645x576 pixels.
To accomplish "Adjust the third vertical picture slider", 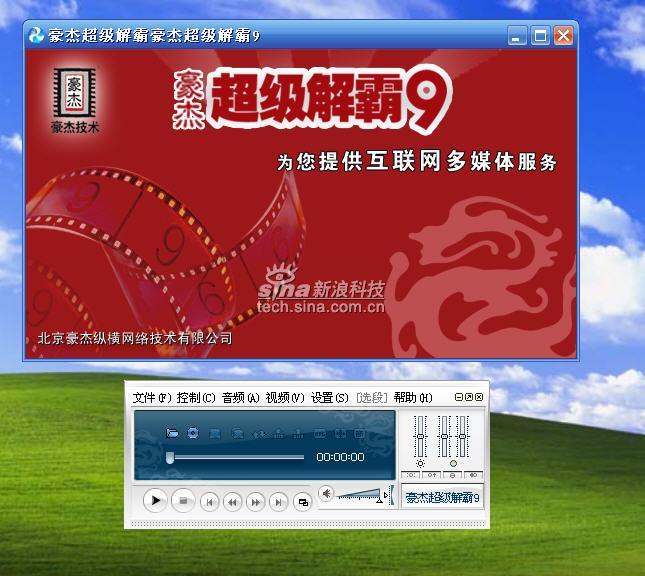I will pos(462,437).
